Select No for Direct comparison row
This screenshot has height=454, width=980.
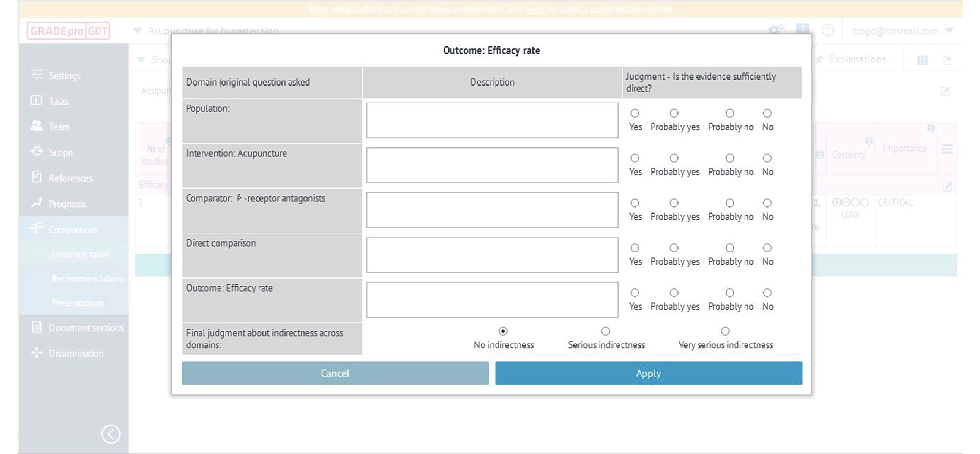coord(767,248)
